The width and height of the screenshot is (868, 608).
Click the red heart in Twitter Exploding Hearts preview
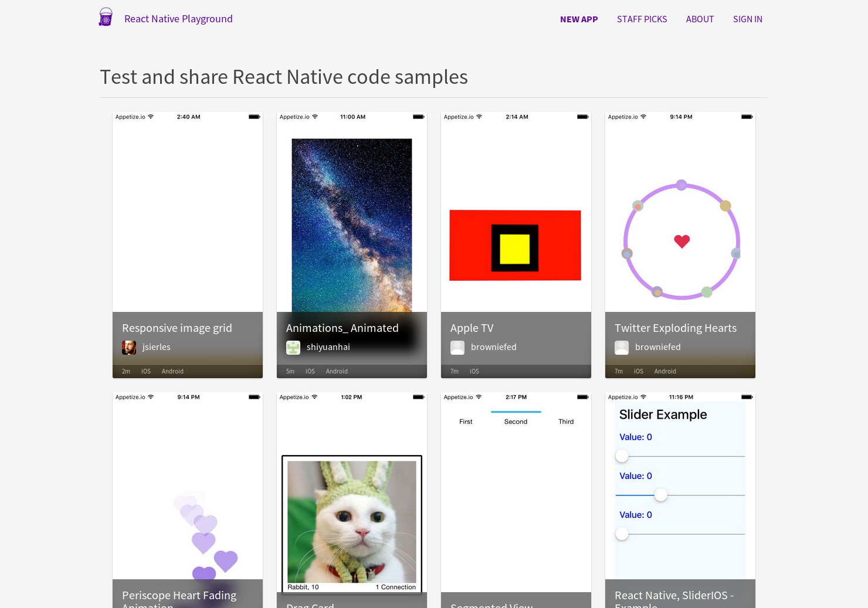(x=681, y=241)
